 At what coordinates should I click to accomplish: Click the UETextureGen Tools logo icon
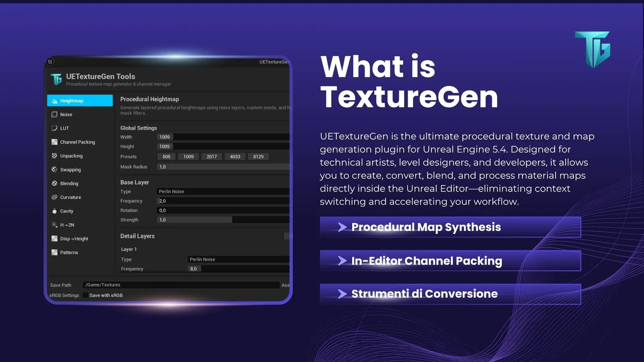(x=56, y=79)
